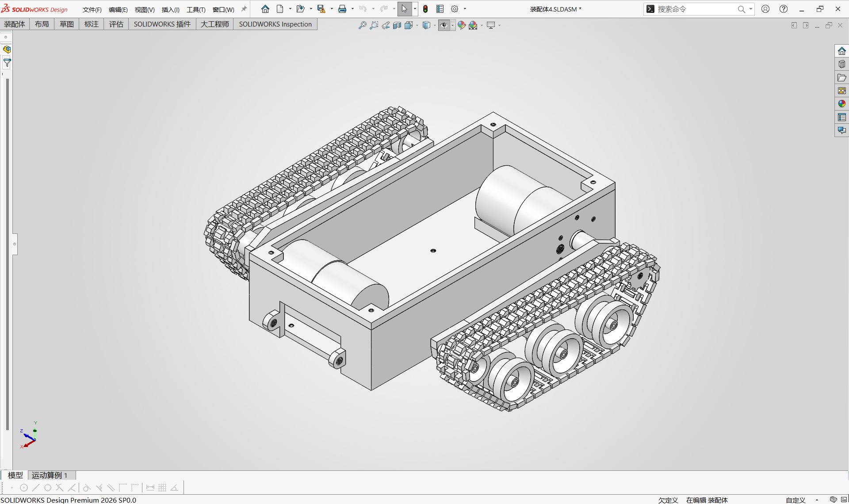Switch to the SOLIDWORKS Inspection tab
849x504 pixels.
pyautogui.click(x=275, y=24)
